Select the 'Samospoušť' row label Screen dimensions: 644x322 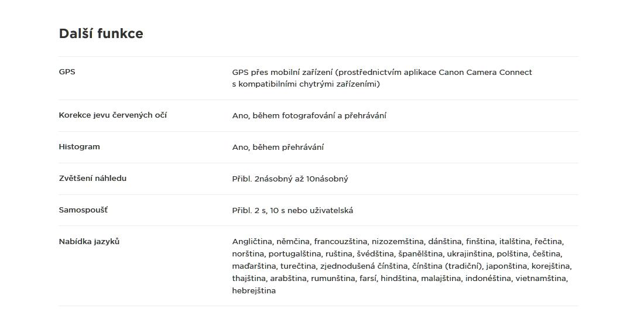[83, 210]
